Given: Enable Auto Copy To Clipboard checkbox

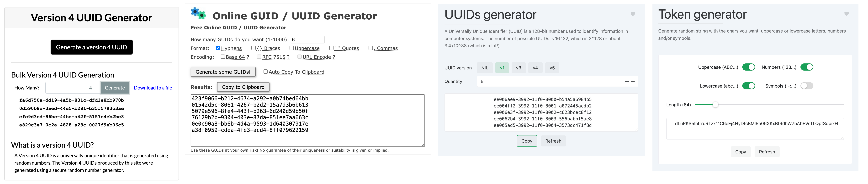Looking at the screenshot, I should click(x=265, y=72).
